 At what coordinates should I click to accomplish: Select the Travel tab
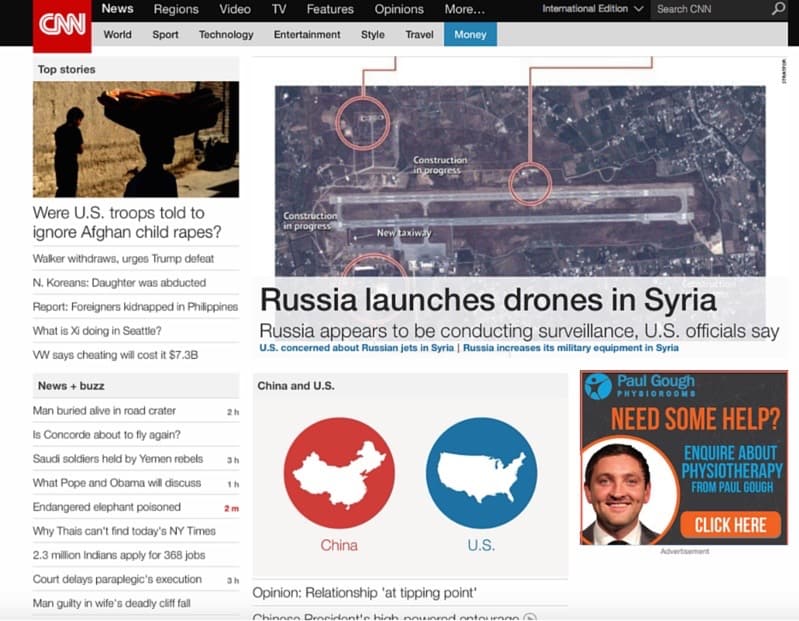420,35
